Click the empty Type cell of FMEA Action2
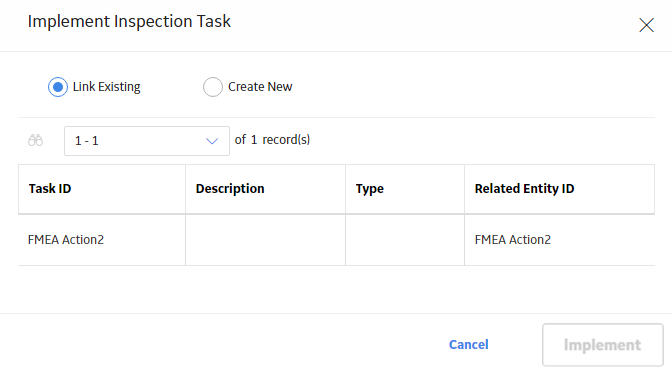672x375 pixels. pyautogui.click(x=405, y=240)
